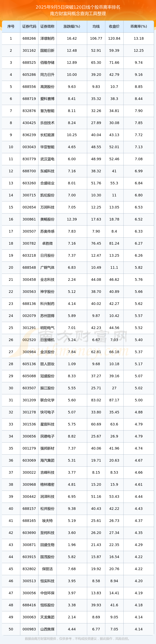The height and width of the screenshot is (644, 156).
Task: Select stock name 回盛生物
Action: [47, 545]
